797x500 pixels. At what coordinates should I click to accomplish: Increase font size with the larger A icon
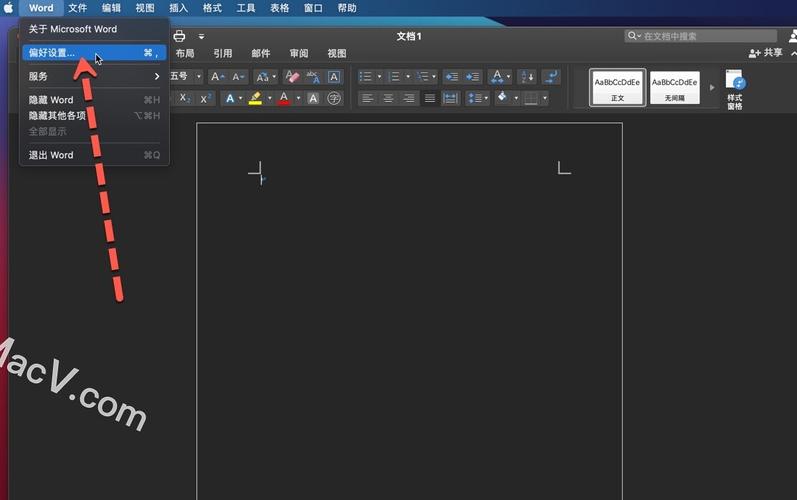[217, 77]
